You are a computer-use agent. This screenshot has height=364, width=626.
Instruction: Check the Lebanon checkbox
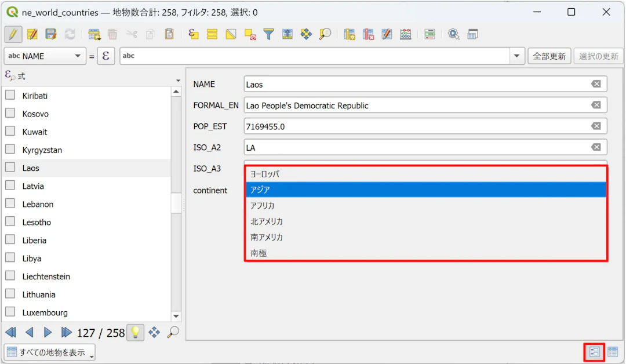click(x=10, y=203)
